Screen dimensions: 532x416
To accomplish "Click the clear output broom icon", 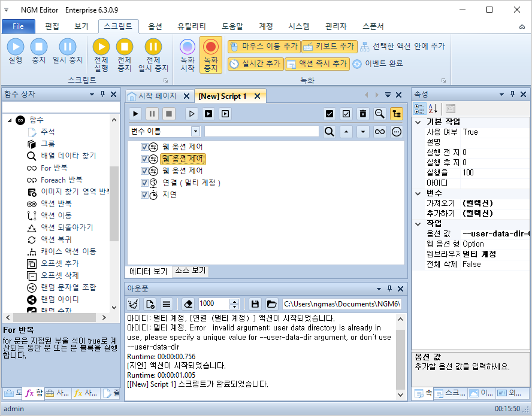I will tap(133, 304).
